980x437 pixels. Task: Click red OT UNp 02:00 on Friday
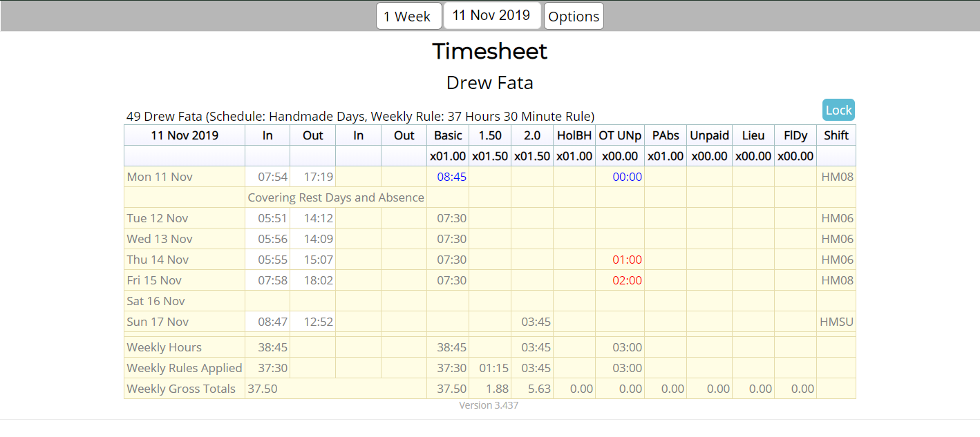point(627,280)
